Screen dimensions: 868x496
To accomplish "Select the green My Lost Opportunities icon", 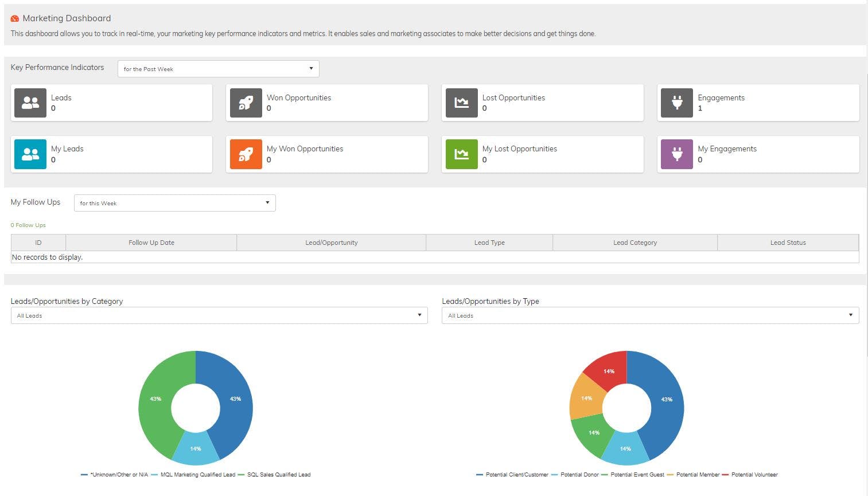I will (x=462, y=154).
